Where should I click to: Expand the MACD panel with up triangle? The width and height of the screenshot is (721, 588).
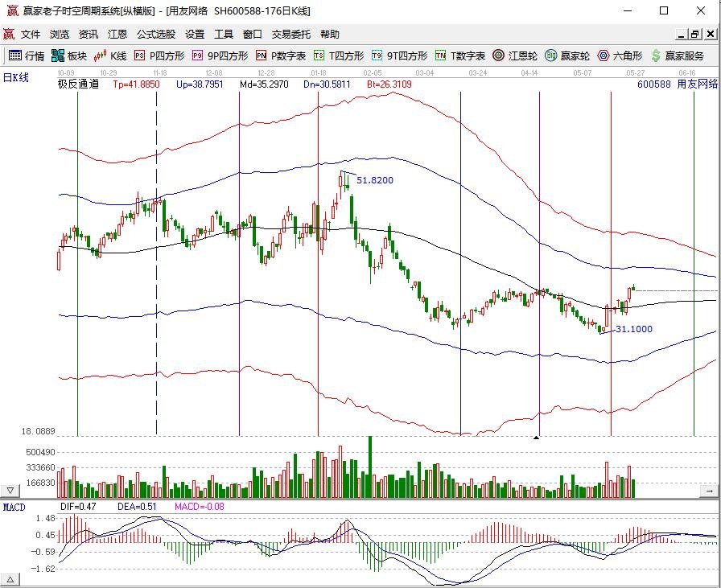click(x=10, y=580)
